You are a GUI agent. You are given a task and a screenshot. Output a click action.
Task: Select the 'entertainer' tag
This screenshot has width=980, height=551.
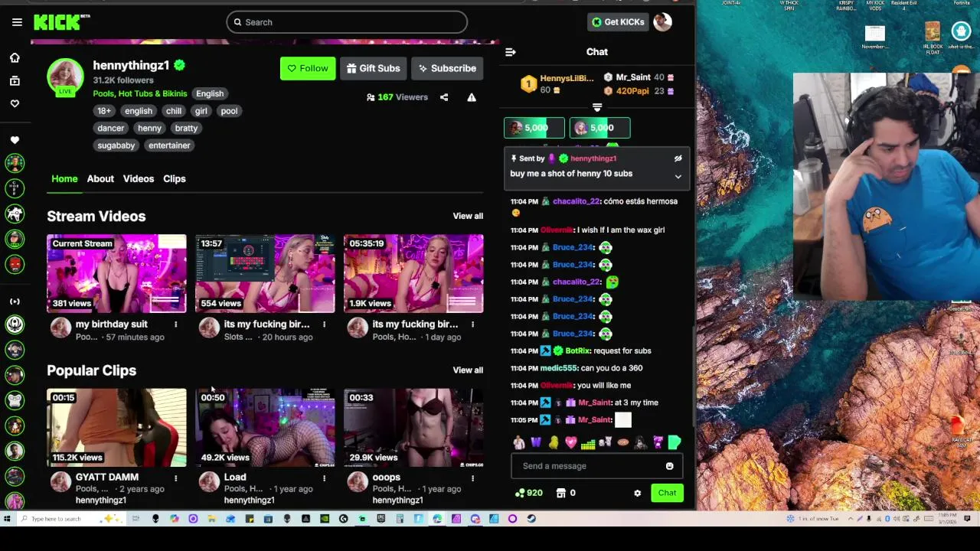point(169,145)
